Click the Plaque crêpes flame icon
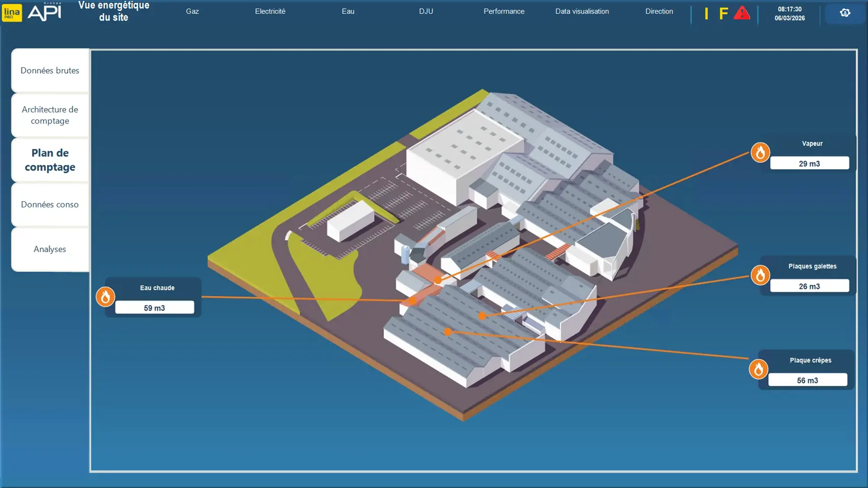The height and width of the screenshot is (488, 868). pos(758,369)
